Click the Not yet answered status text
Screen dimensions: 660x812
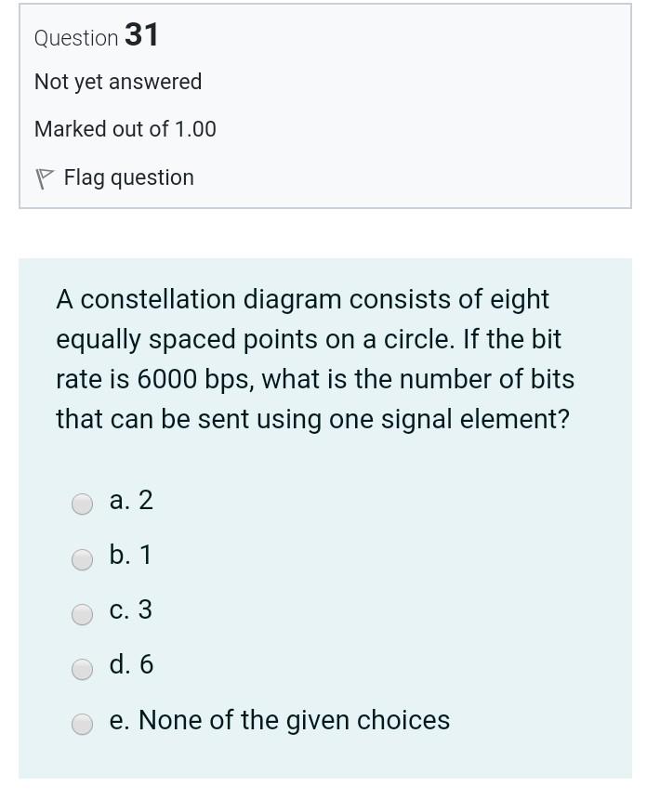point(117,82)
